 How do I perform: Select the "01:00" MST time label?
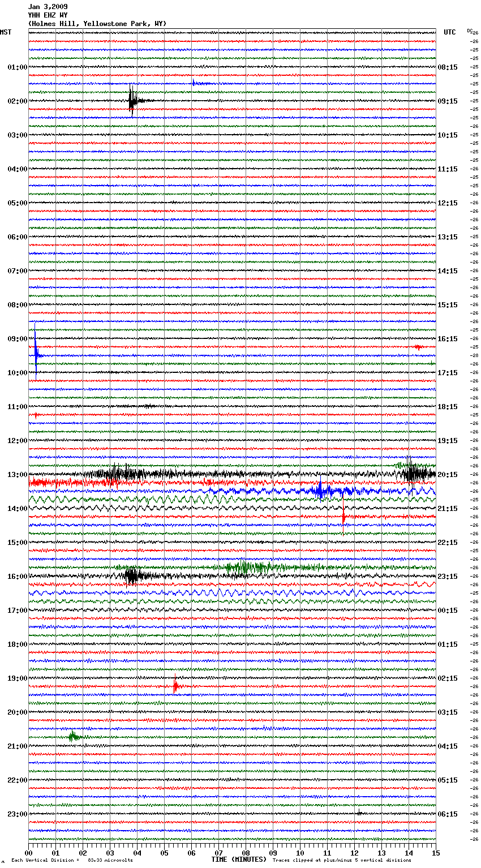click(x=17, y=67)
